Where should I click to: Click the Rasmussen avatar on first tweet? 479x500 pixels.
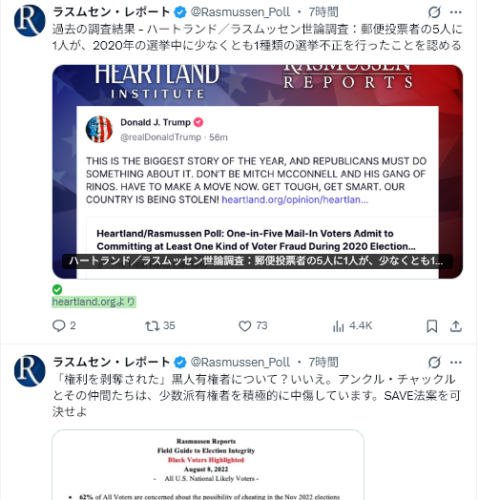(x=30, y=20)
